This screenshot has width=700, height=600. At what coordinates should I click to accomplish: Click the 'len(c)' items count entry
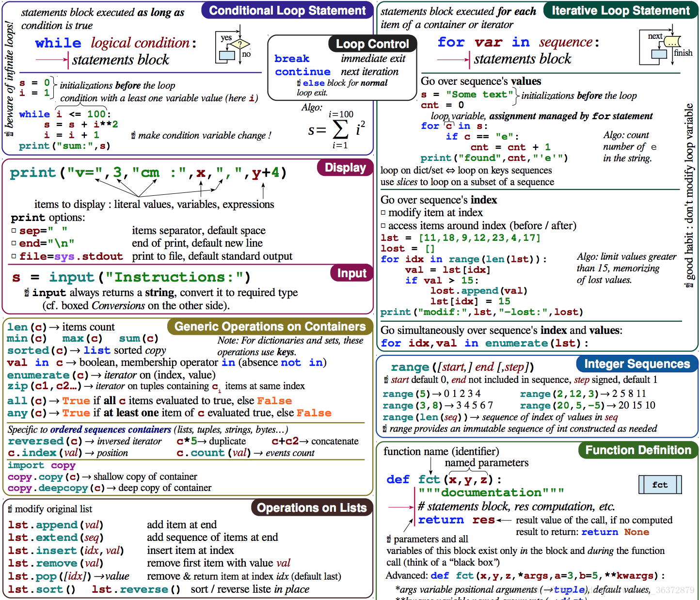pyautogui.click(x=61, y=327)
